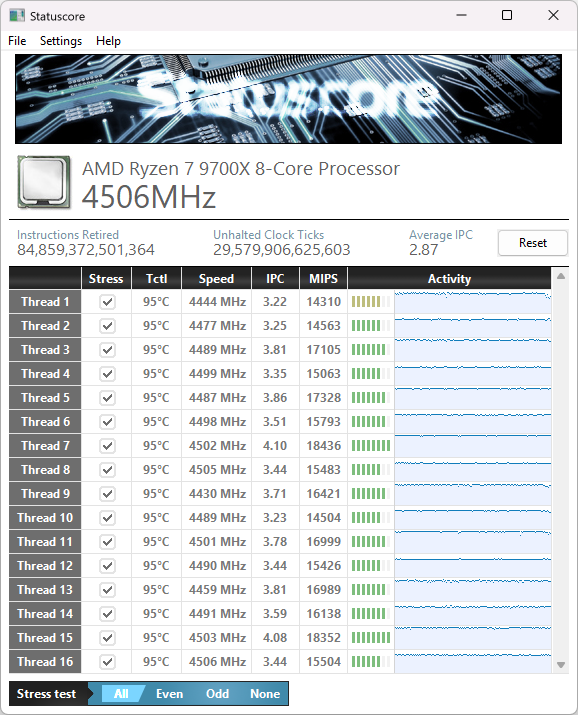
Task: Click the Thread 7 row label
Action: tap(45, 446)
